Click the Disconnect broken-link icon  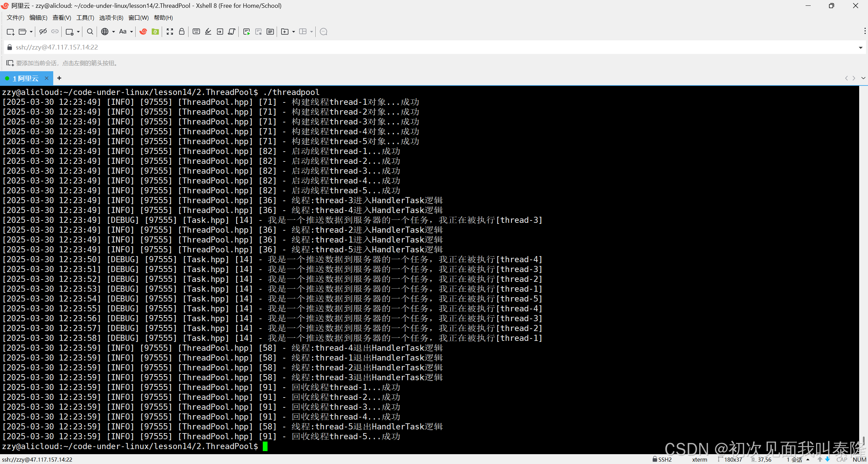[43, 32]
